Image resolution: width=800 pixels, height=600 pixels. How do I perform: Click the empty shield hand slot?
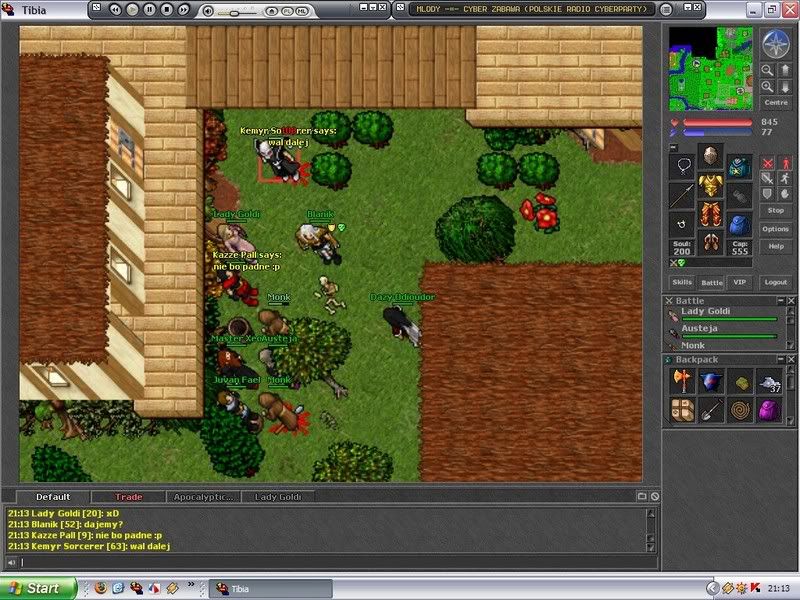[739, 195]
